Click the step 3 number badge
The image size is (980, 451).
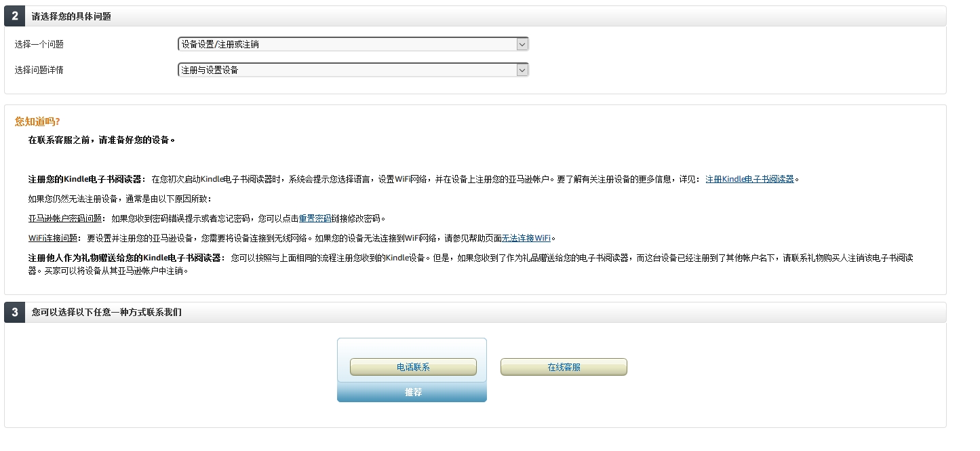click(x=16, y=312)
